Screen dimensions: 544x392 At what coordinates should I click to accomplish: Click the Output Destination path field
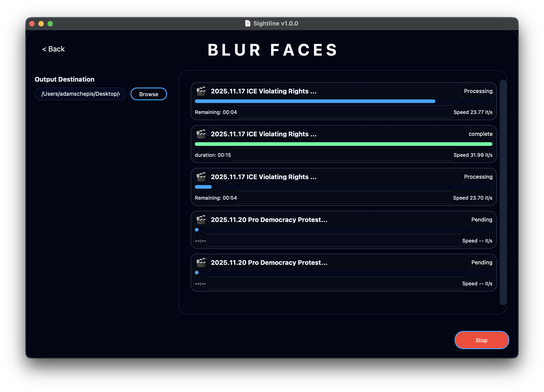tap(80, 94)
